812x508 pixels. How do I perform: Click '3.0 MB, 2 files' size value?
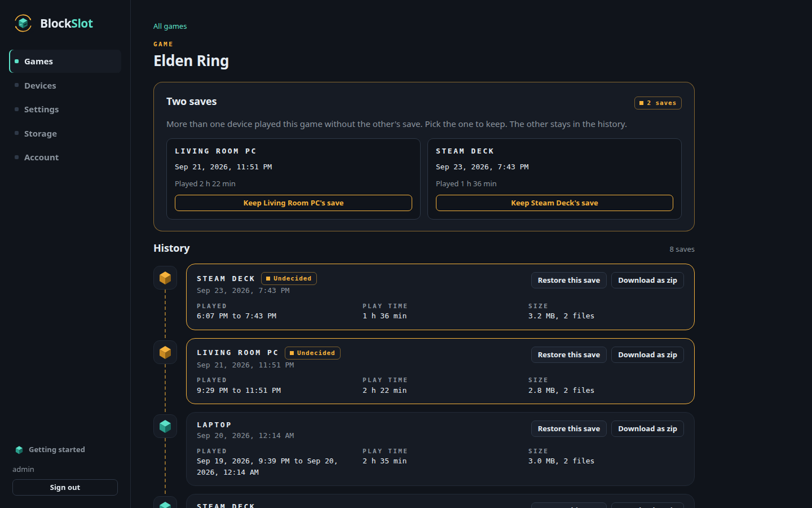tap(561, 461)
